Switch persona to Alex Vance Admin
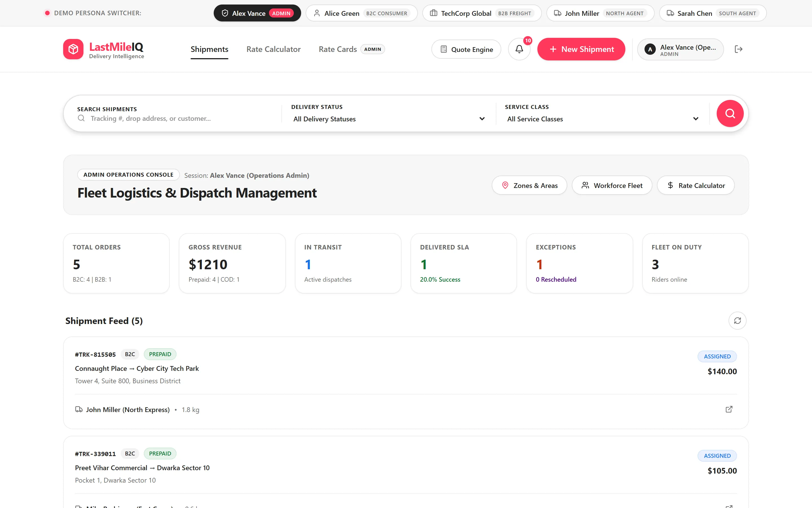The height and width of the screenshot is (508, 812). [257, 13]
